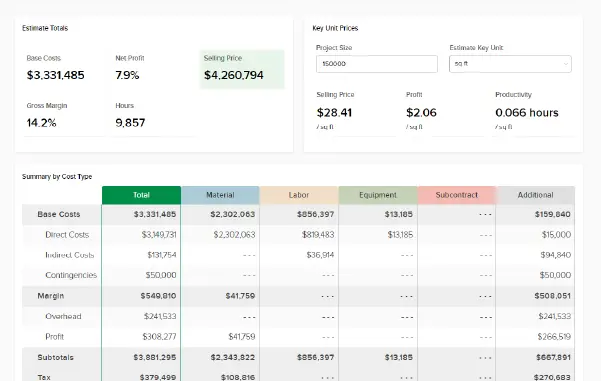Click the Key Unit Prices heading
The height and width of the screenshot is (381, 601).
pos(335,28)
